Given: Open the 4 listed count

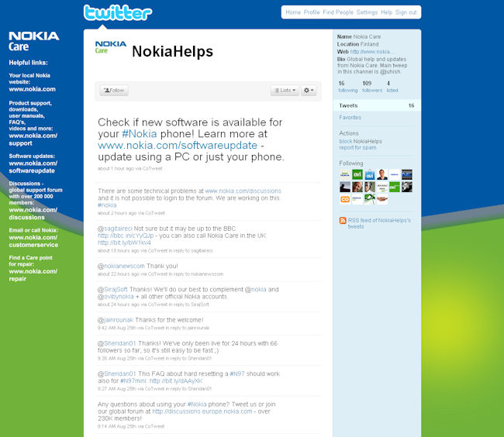Looking at the screenshot, I should (x=392, y=87).
